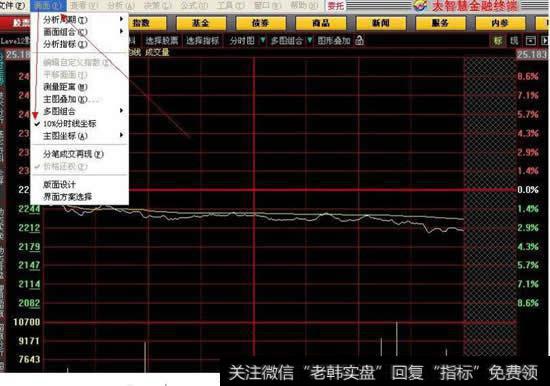Expand the 多图组合 submenu in the menu
The image size is (550, 386).
coord(80,111)
